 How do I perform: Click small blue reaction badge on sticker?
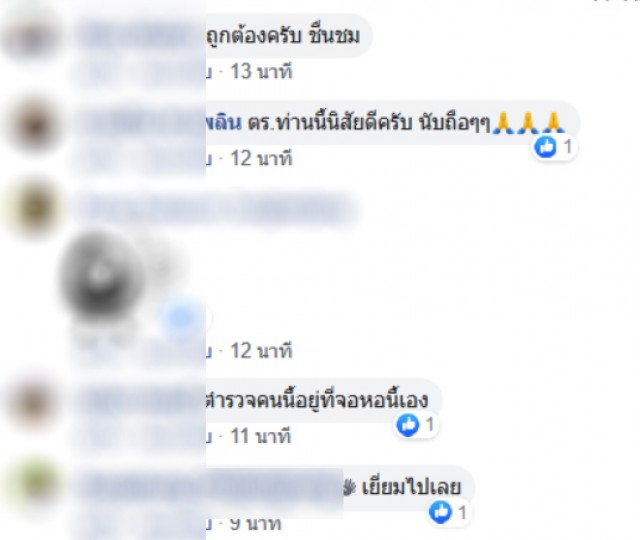point(184,318)
